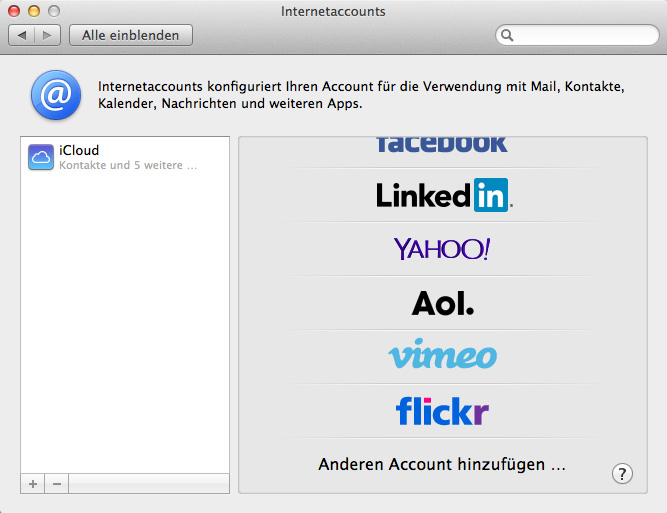
Task: Click 'Anderen Account hinzufügen …'
Action: click(x=442, y=464)
